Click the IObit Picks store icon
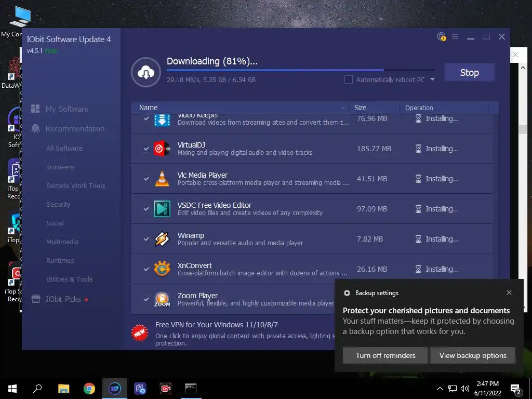The height and width of the screenshot is (399, 532). (x=36, y=299)
